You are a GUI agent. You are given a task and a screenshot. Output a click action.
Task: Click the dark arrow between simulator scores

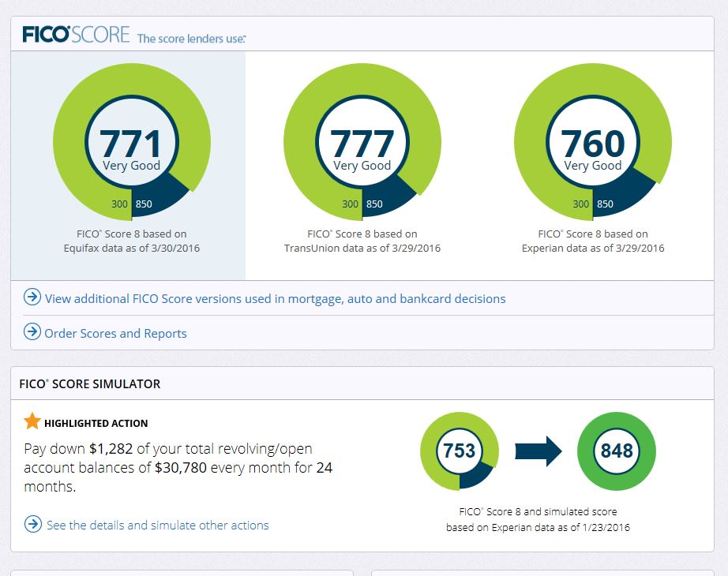pyautogui.click(x=538, y=451)
